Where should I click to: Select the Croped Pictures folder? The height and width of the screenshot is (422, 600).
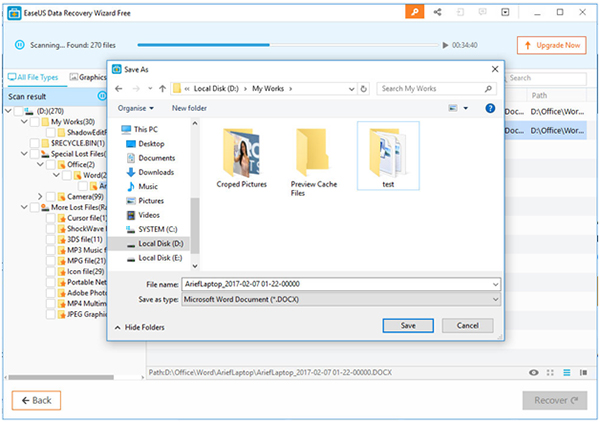click(241, 158)
